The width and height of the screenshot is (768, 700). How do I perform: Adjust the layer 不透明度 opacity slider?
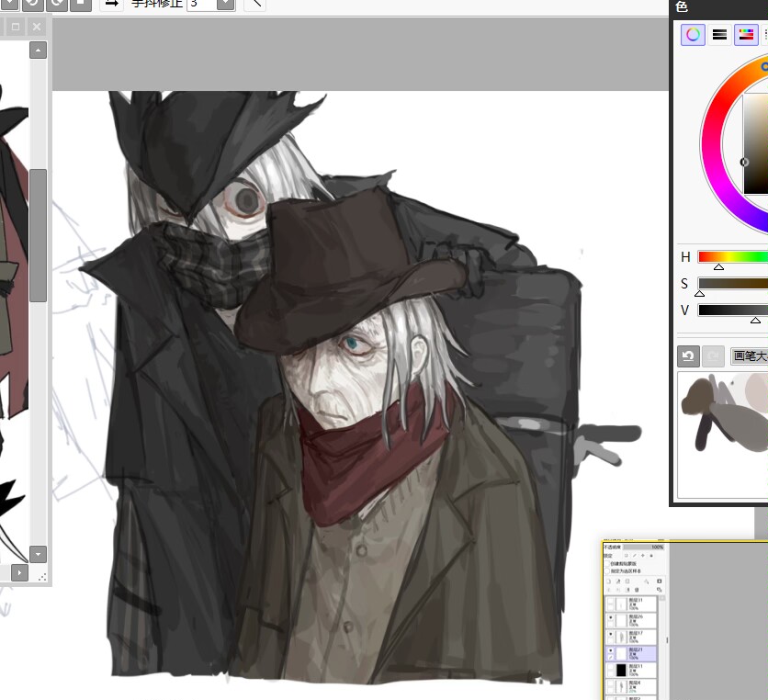[x=644, y=548]
